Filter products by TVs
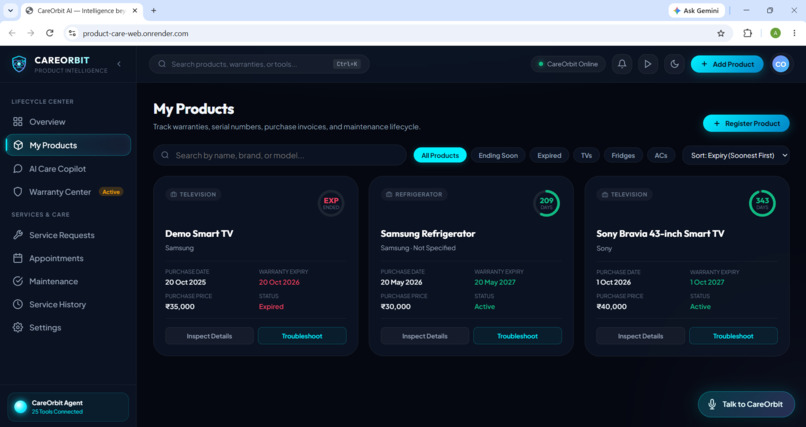 click(587, 155)
